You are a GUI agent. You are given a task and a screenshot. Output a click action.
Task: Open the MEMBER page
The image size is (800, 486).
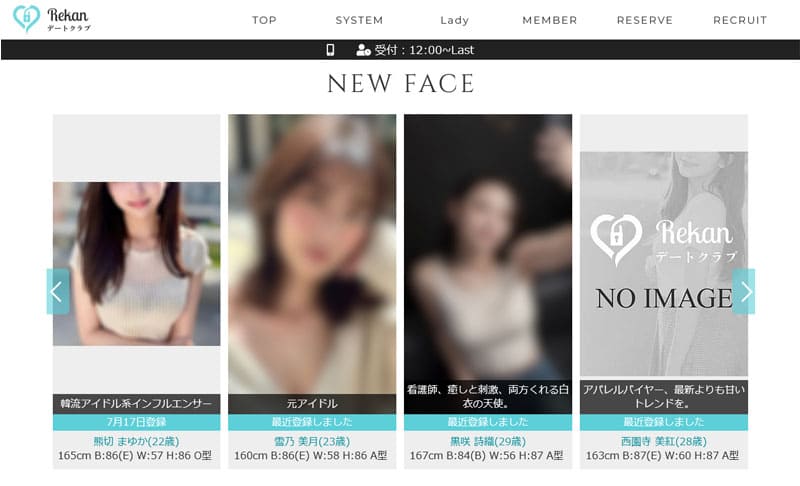tap(549, 20)
